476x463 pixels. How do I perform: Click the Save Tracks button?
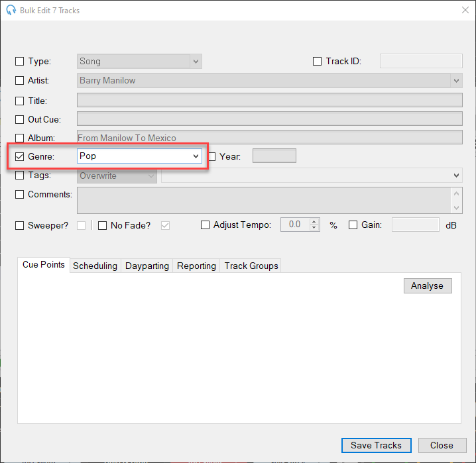tap(376, 445)
